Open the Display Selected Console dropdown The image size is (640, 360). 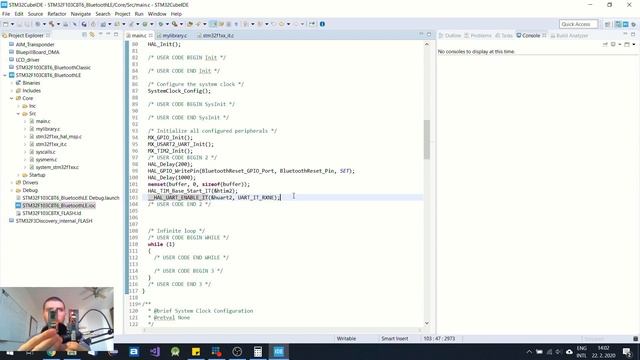click(620, 44)
